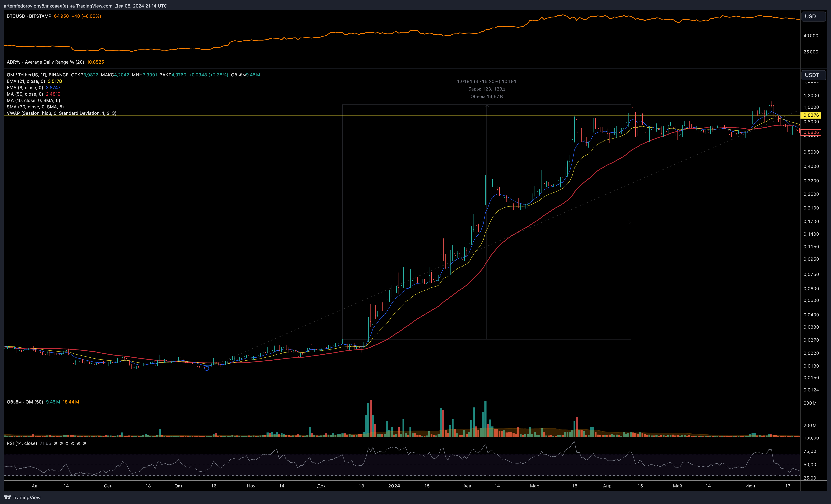Viewport: 831px width, 504px height.
Task: Click the RSI value 71,65
Action: point(46,443)
